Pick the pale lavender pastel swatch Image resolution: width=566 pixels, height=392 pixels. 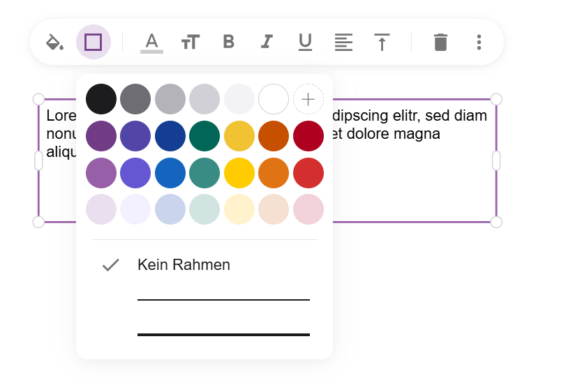click(x=135, y=209)
